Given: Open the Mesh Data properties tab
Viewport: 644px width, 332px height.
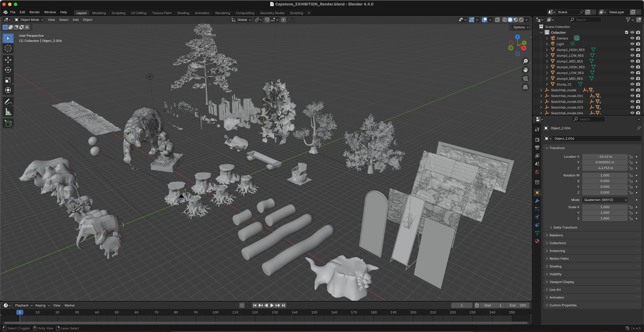Looking at the screenshot, I should 537,233.
